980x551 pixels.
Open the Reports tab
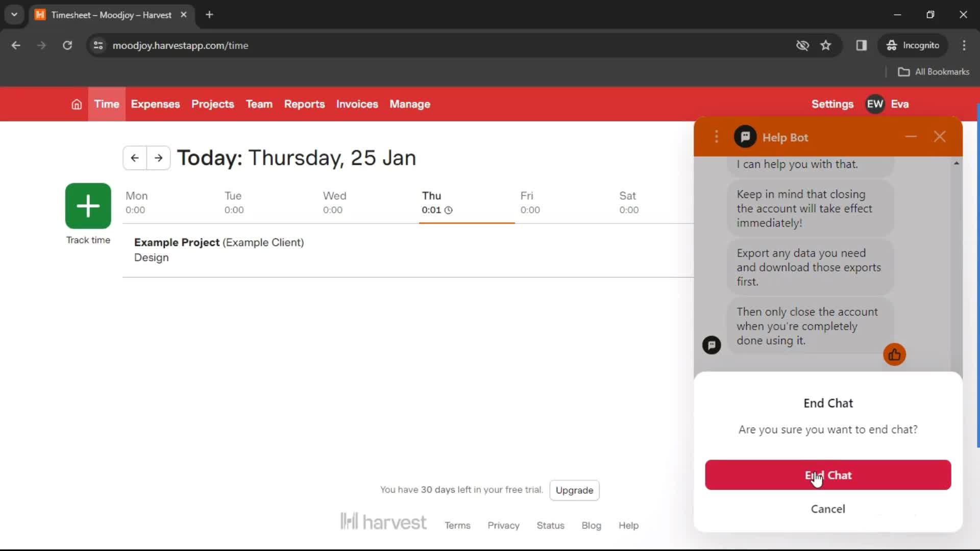click(x=304, y=104)
